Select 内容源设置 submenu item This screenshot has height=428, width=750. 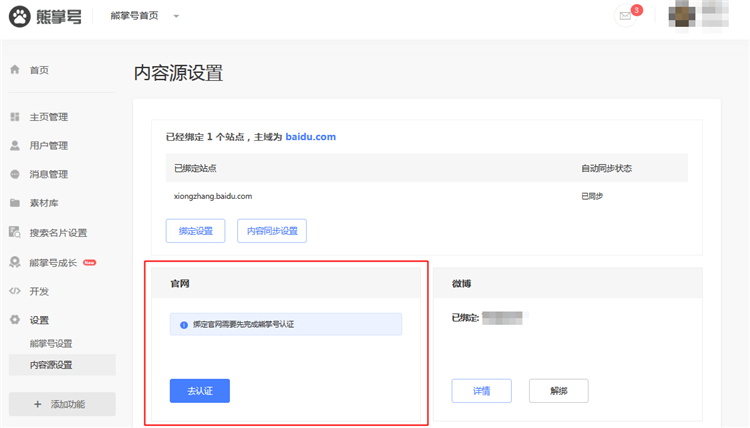tap(51, 365)
